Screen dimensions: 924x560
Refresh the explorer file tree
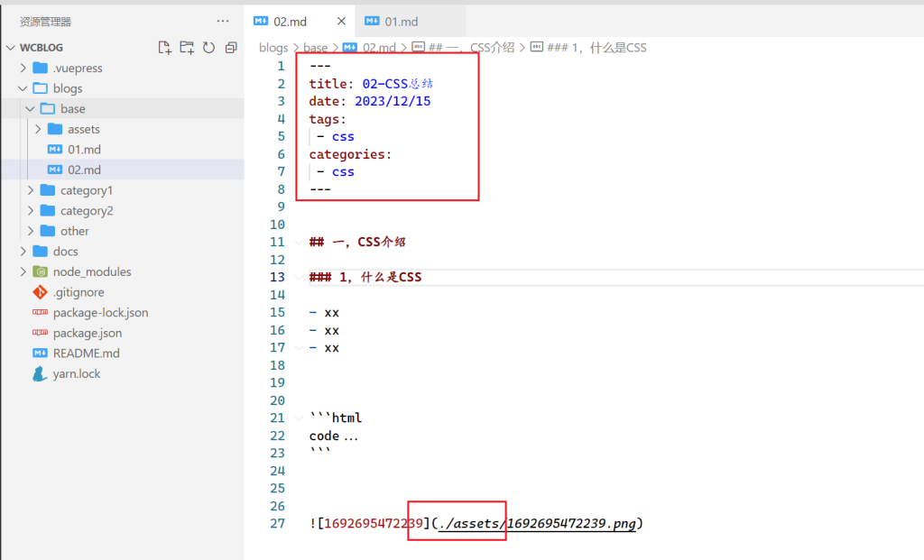(x=208, y=48)
